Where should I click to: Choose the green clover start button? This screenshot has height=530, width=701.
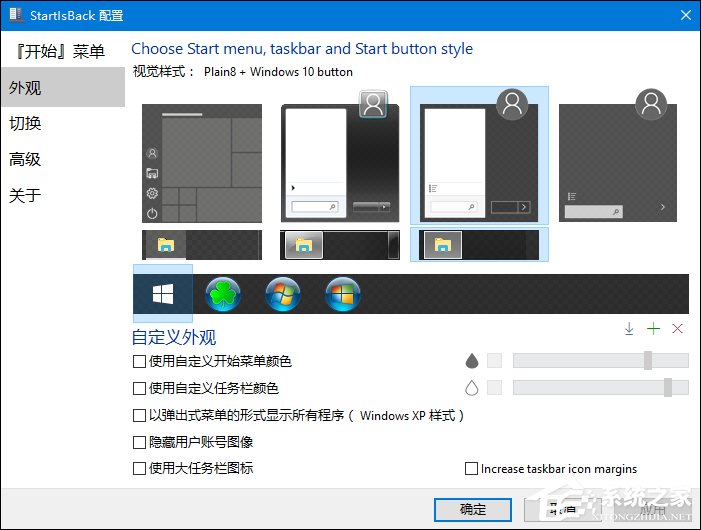(x=222, y=294)
